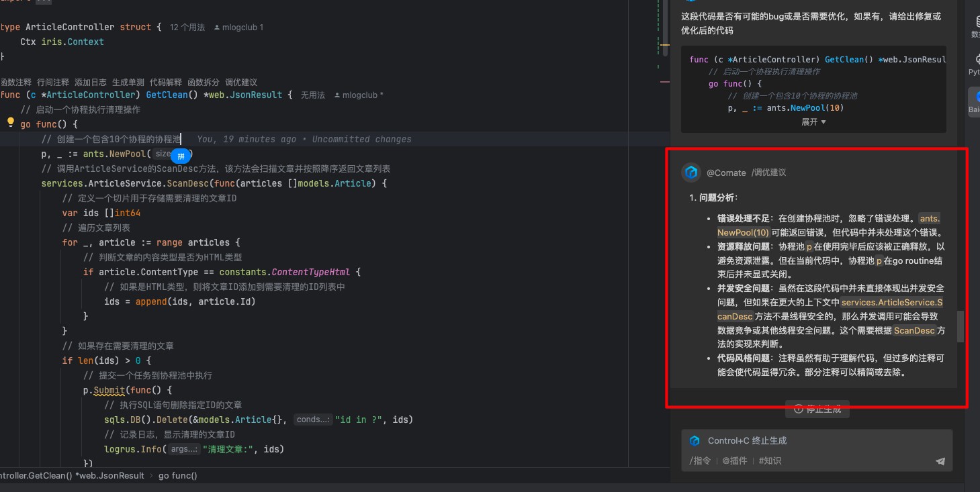Open the '12 个用法' usages hint
Viewport: 980px width, 492px height.
tap(187, 28)
